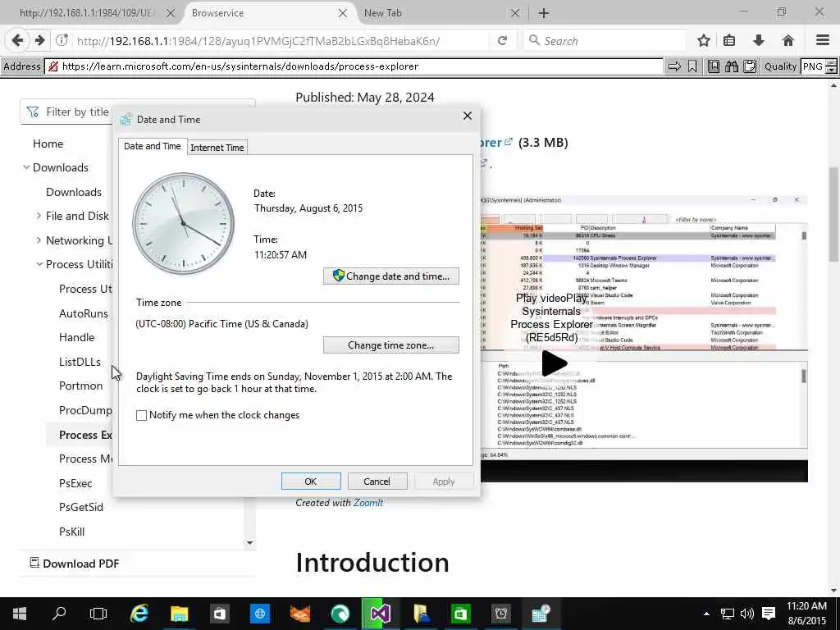The width and height of the screenshot is (840, 630).
Task: Collapse the Process Utilities tree node
Action: [x=39, y=264]
